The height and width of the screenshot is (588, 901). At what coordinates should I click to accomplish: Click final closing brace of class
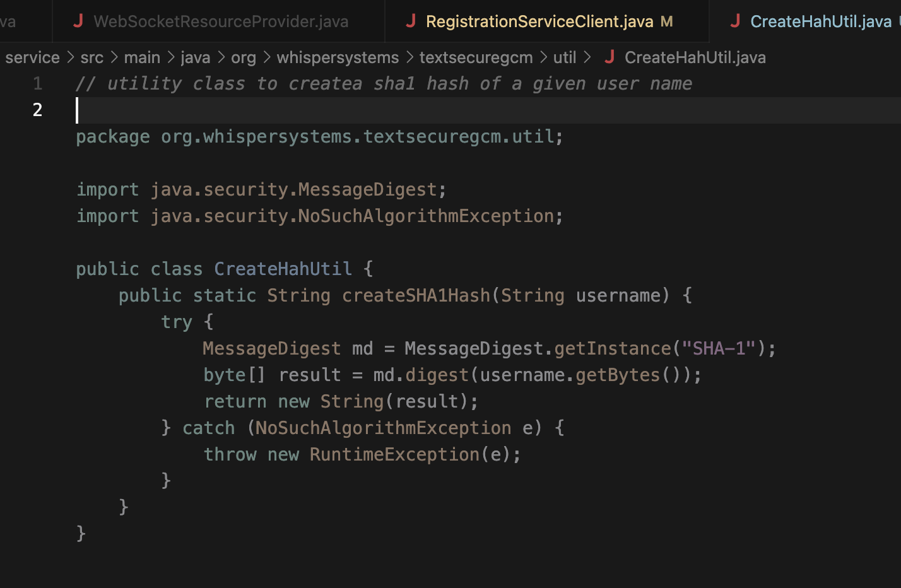(81, 534)
